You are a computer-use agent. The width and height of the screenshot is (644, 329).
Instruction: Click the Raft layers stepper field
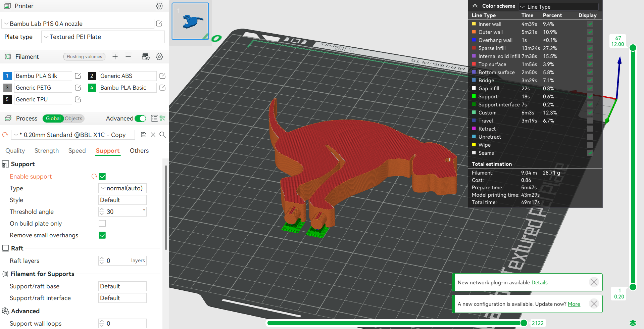coord(122,261)
